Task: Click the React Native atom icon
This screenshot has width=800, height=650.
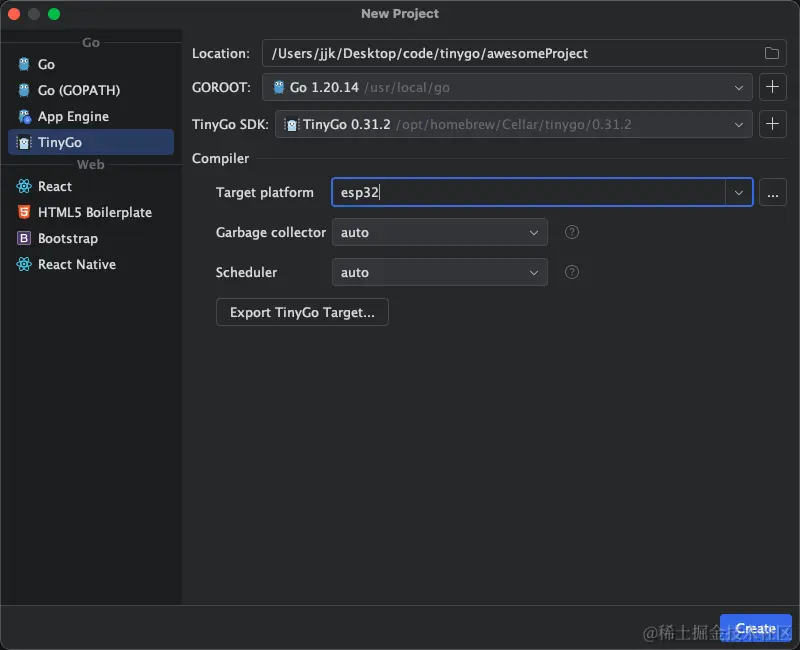Action: (24, 264)
